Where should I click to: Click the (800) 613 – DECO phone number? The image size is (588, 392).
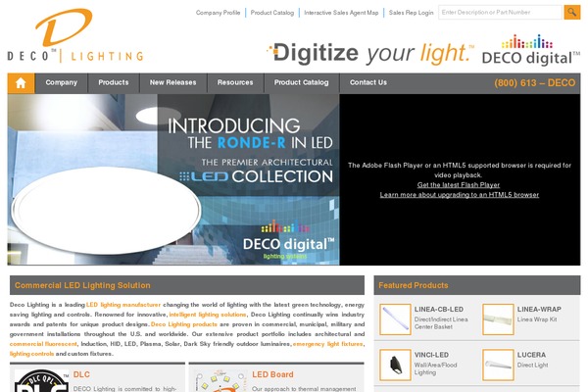pos(534,83)
